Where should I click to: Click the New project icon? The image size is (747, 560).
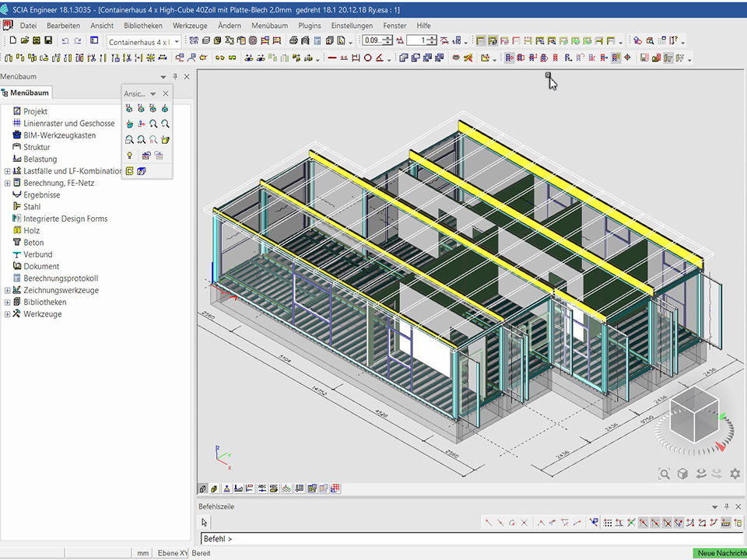tap(13, 40)
